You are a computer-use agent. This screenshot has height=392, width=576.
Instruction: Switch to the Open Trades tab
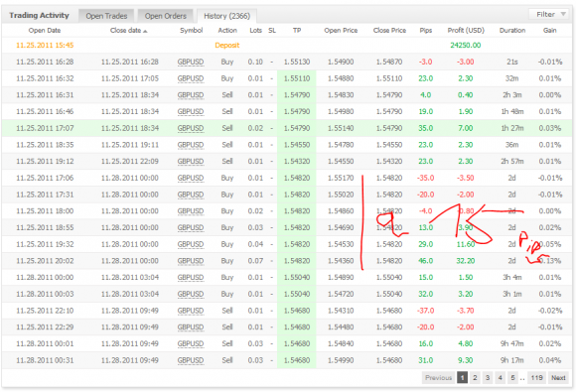coord(106,16)
